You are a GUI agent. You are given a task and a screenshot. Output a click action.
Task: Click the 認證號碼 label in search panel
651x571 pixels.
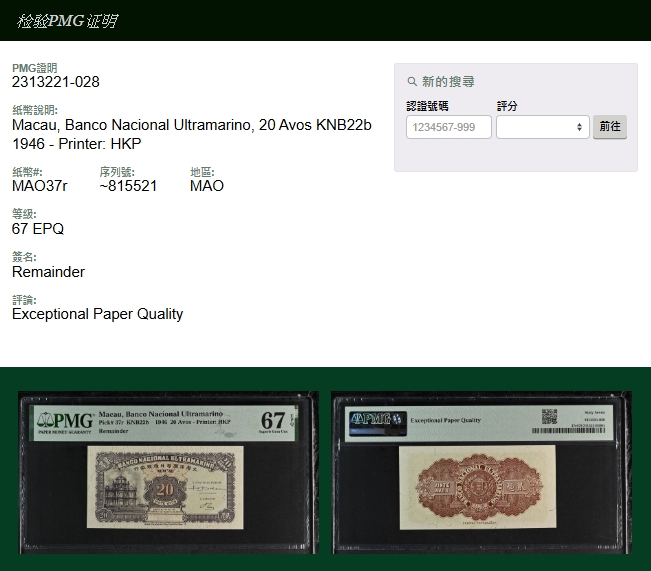click(427, 106)
